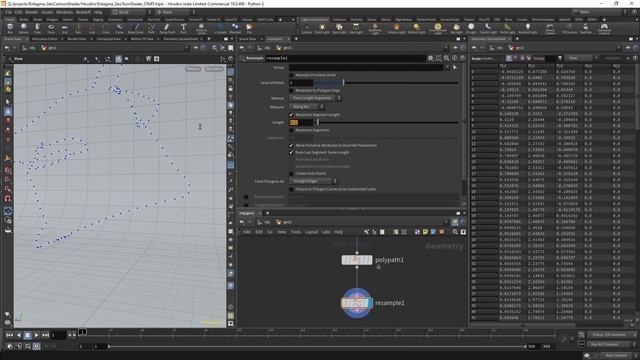Viewport: 640px width, 360px height.
Task: Toggle the resample1 node display flag
Action: (x=370, y=303)
